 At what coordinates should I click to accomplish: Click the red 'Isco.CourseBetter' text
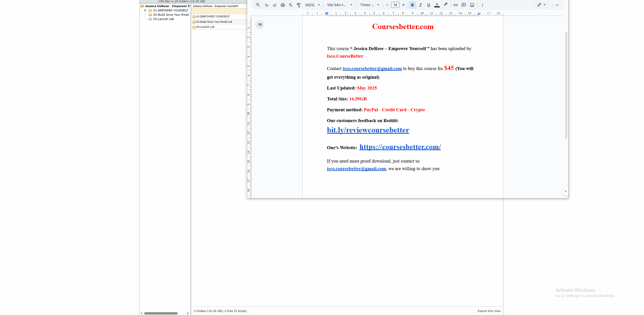coord(345,56)
